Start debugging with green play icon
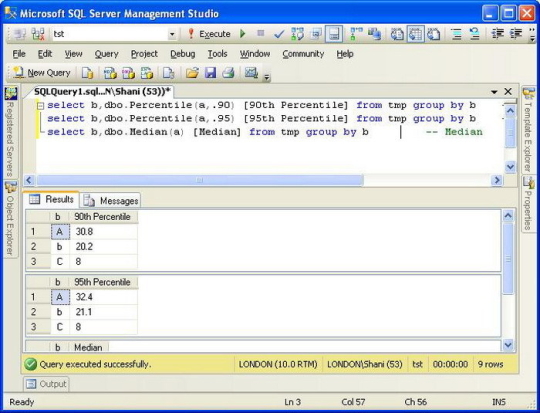Viewport: 540px width, 413px height. point(243,34)
